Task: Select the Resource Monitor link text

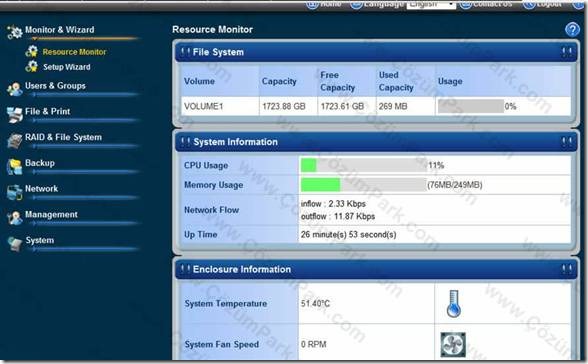Action: [x=74, y=52]
